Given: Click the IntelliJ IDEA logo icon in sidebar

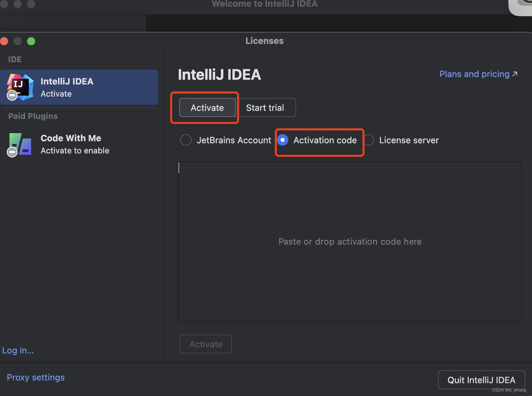Looking at the screenshot, I should click(20, 87).
